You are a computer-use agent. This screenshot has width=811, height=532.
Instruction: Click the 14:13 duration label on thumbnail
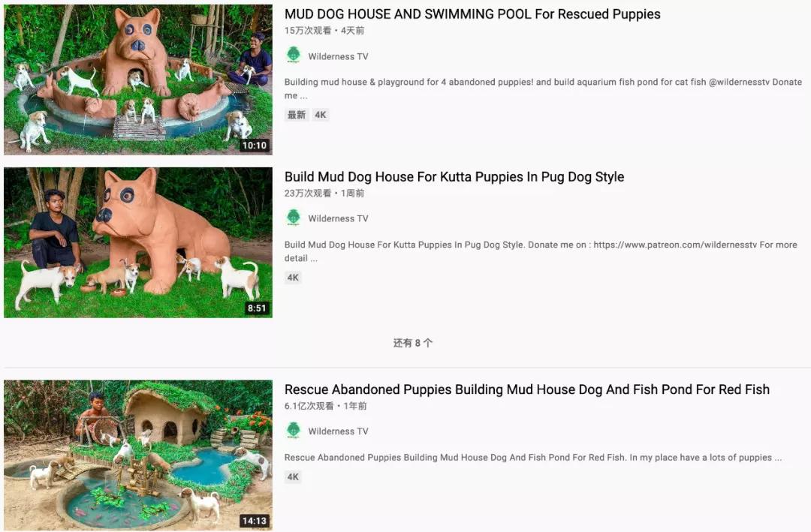pos(255,521)
